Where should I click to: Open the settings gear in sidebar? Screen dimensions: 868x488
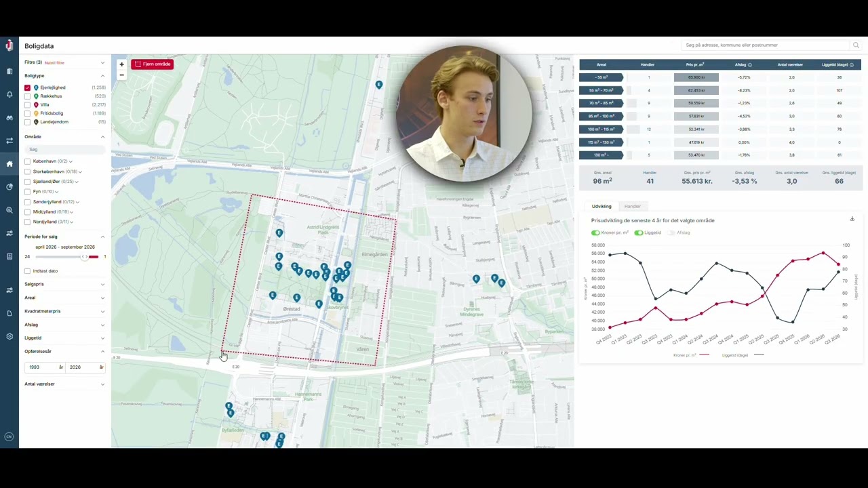point(9,336)
